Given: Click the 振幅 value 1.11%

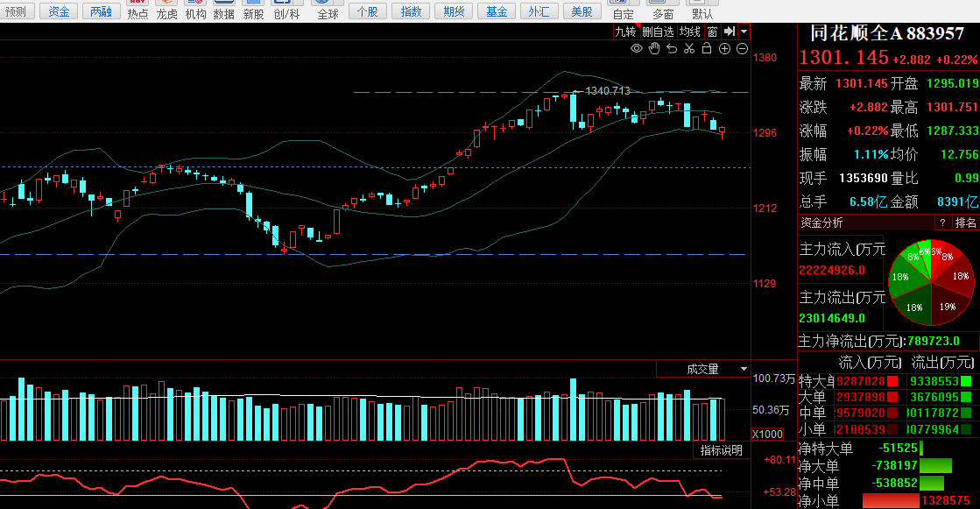Looking at the screenshot, I should pos(871,154).
